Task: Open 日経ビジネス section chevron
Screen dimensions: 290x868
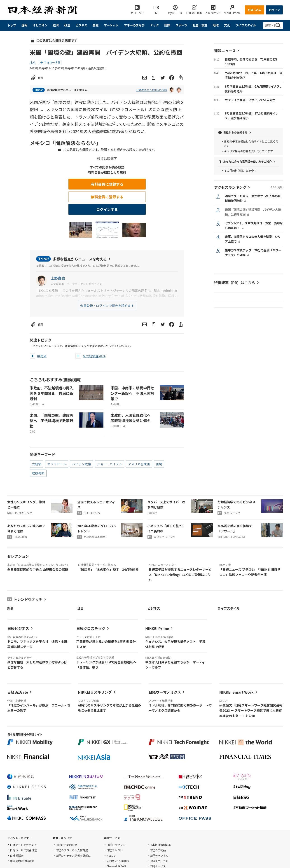Action: click(32, 628)
